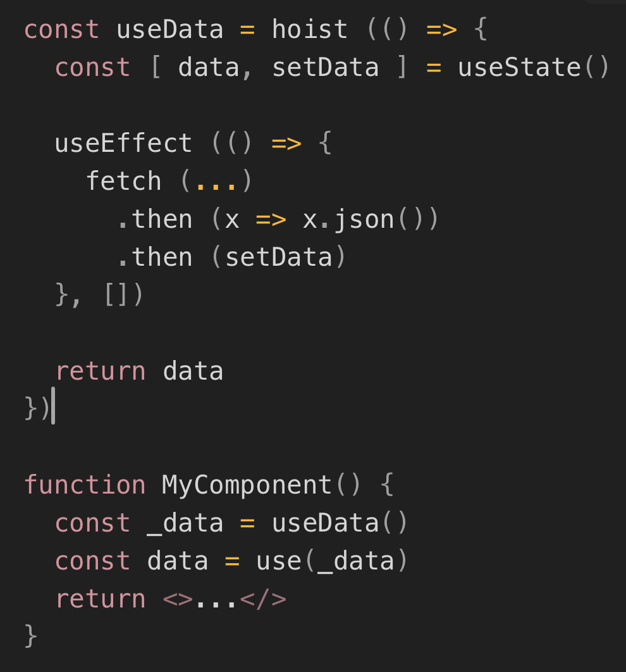Click the opening JSX fragment tag
Image resolution: width=626 pixels, height=672 pixels.
178,599
